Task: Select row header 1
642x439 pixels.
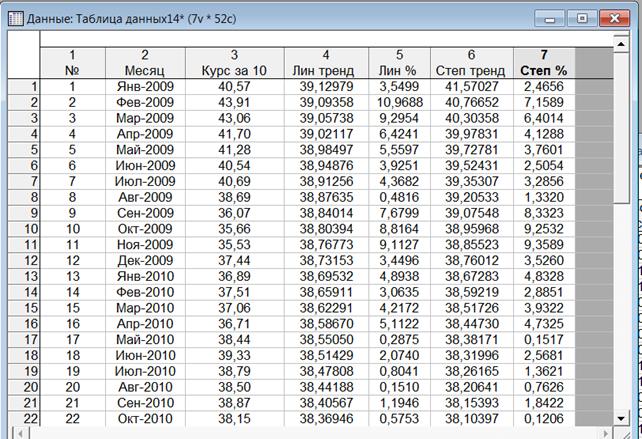Action: [24, 86]
